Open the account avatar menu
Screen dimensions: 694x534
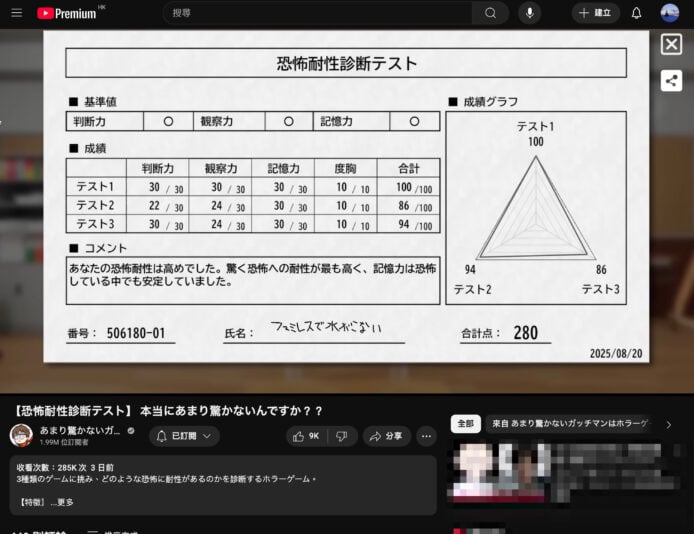point(669,13)
